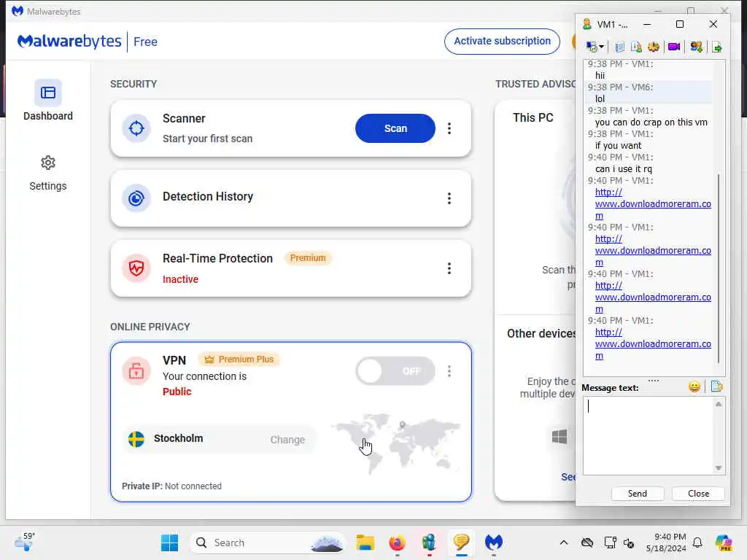747x560 pixels.
Task: Click the Real-Time Protection shield icon
Action: point(136,268)
